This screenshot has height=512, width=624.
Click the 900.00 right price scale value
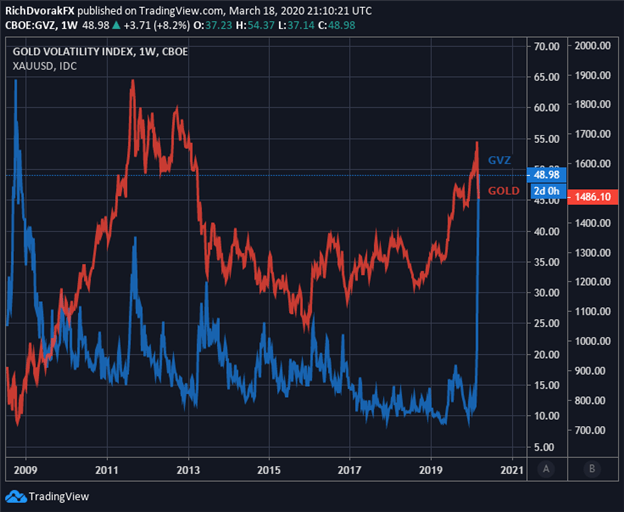pos(590,371)
